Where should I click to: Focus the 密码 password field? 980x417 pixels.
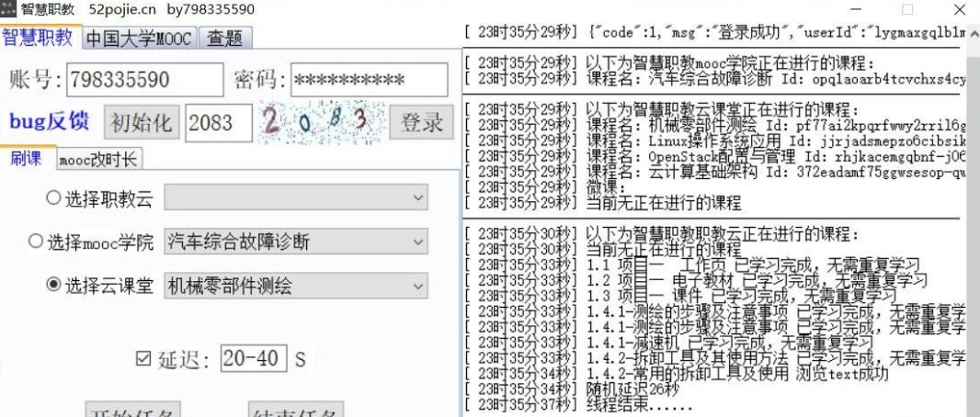(370, 80)
